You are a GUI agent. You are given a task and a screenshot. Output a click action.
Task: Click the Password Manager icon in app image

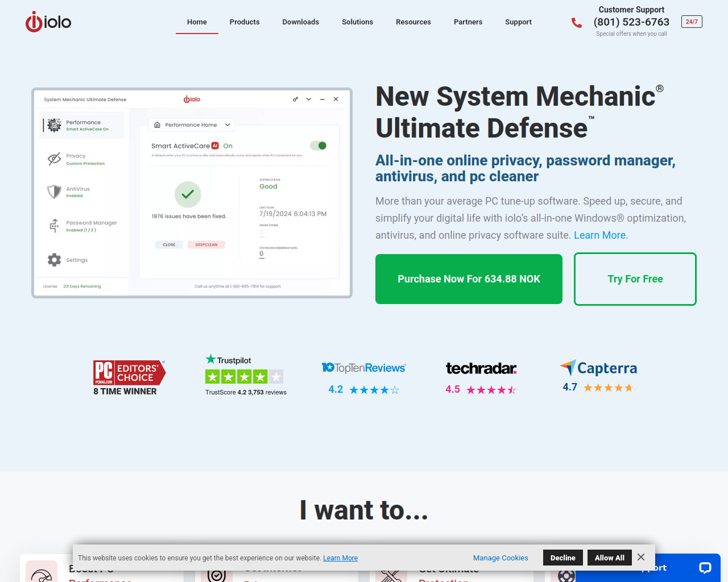pyautogui.click(x=54, y=226)
